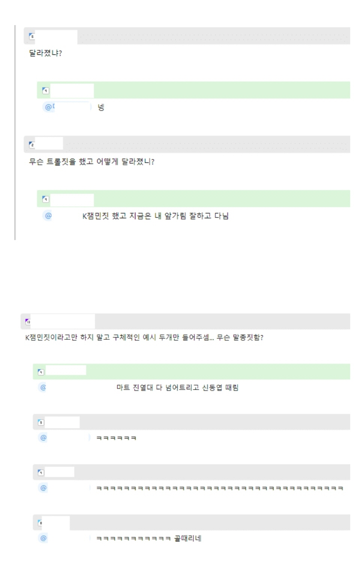Image resolution: width=364 pixels, height=588 pixels.
Task: Click level 4 badge above 'K잼민짓 했고' reply
Action: pos(45,199)
